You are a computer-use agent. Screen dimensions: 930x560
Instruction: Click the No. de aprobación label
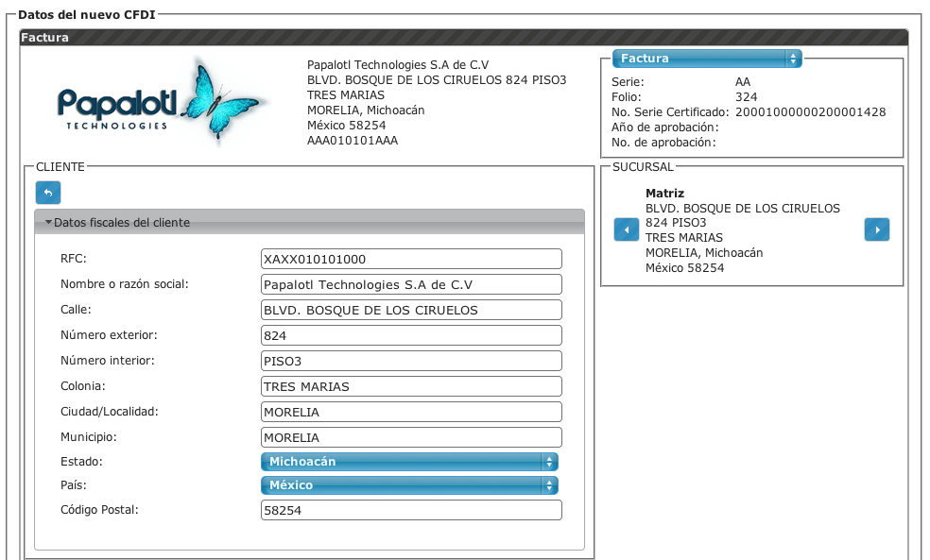coord(663,143)
